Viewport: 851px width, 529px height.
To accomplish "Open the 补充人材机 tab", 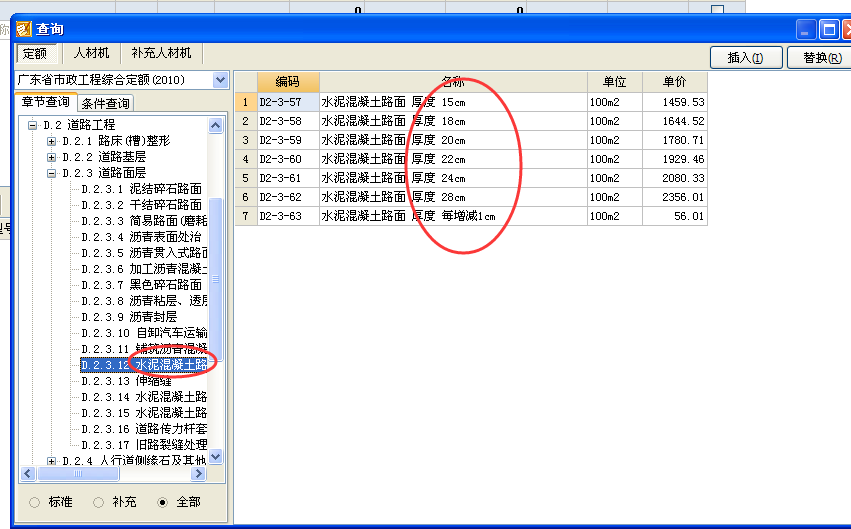I will pyautogui.click(x=161, y=53).
